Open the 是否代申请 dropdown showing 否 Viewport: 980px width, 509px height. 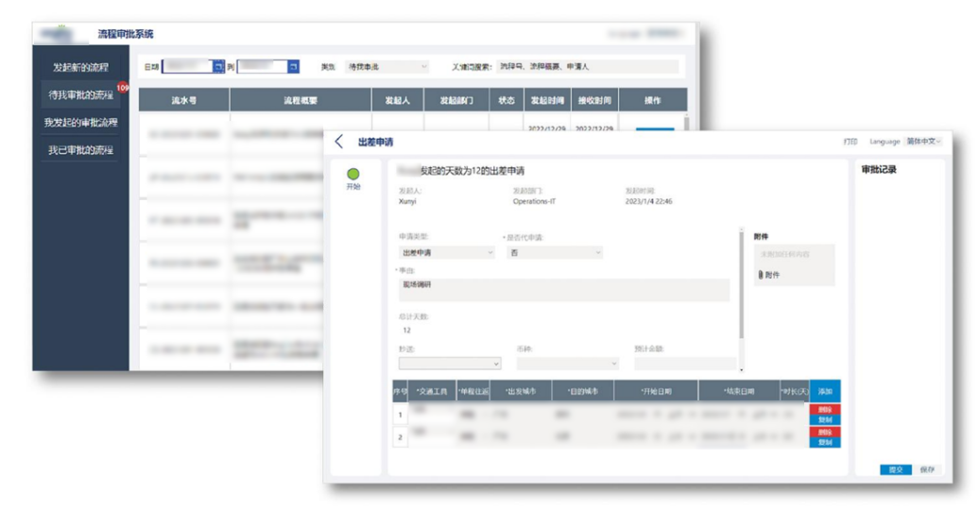(554, 252)
